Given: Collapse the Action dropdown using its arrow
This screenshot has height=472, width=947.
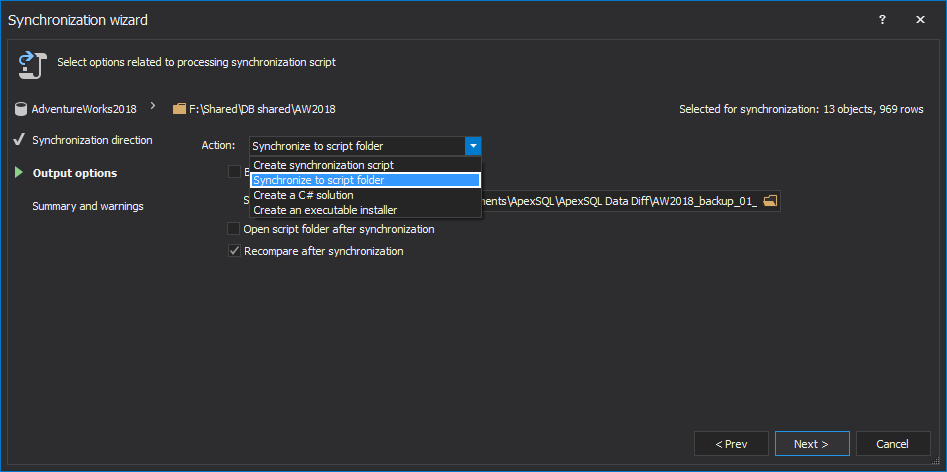Looking at the screenshot, I should click(473, 146).
